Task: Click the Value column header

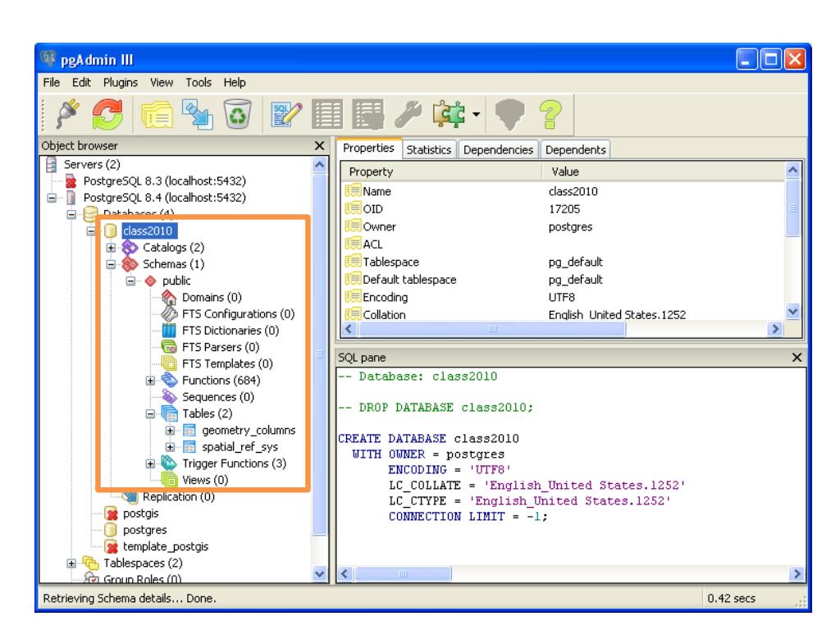Action: [663, 172]
